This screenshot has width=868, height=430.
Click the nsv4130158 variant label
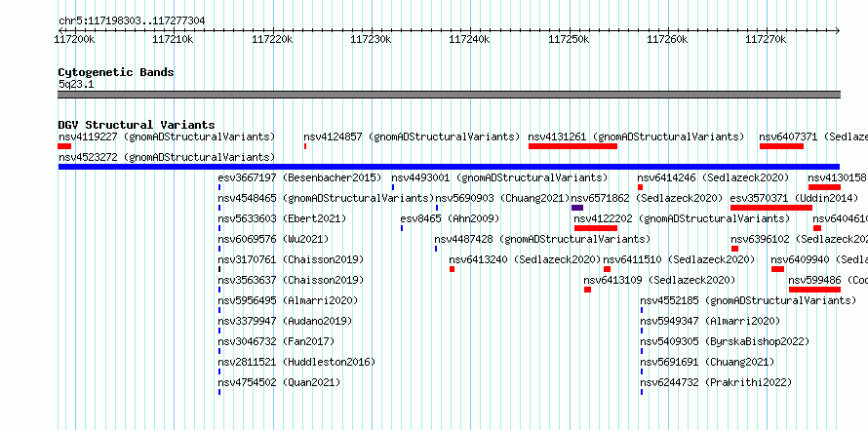838,177
